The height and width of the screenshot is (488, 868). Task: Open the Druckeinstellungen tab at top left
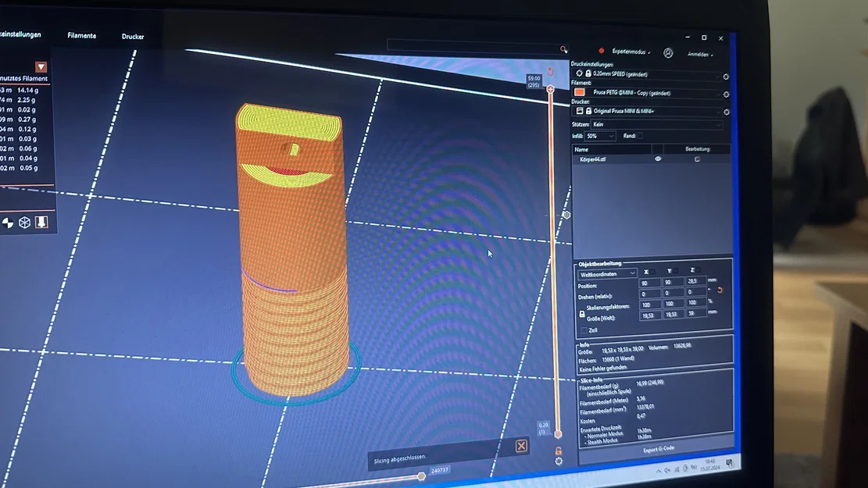click(x=20, y=34)
